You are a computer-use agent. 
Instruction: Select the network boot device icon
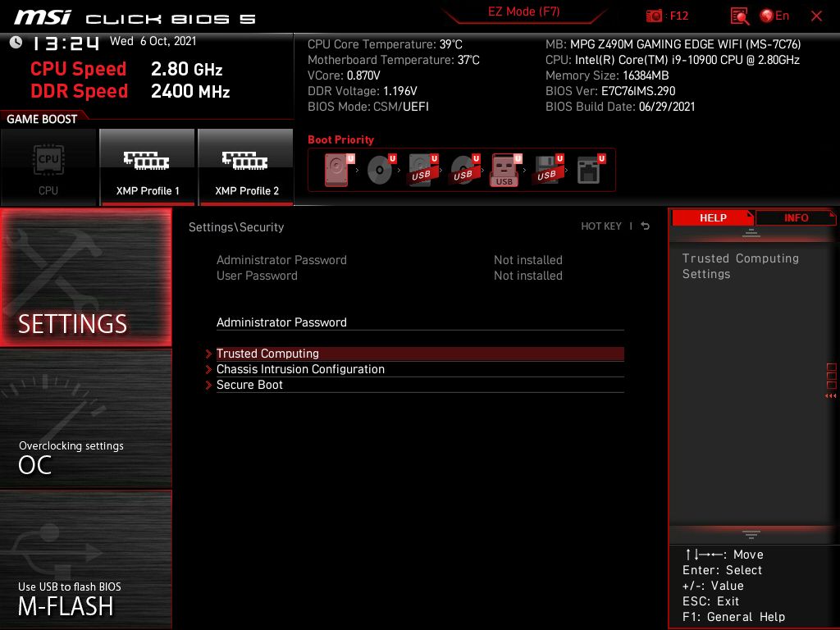591,170
